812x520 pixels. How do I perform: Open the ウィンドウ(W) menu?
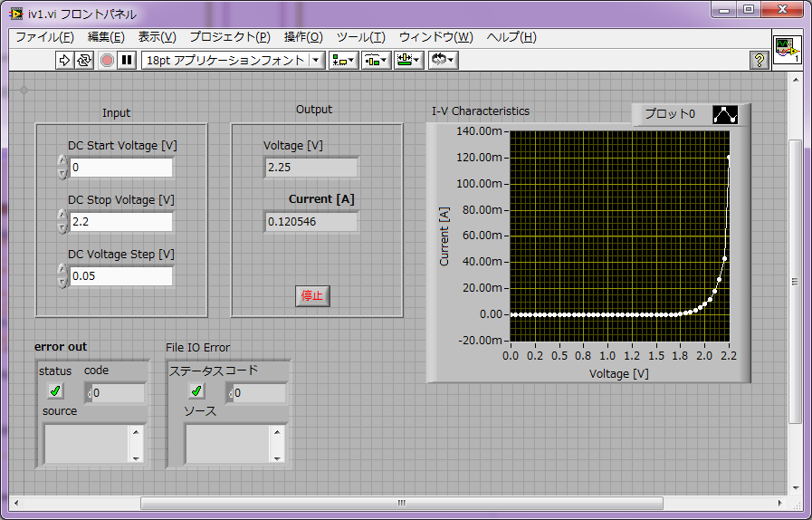(436, 37)
